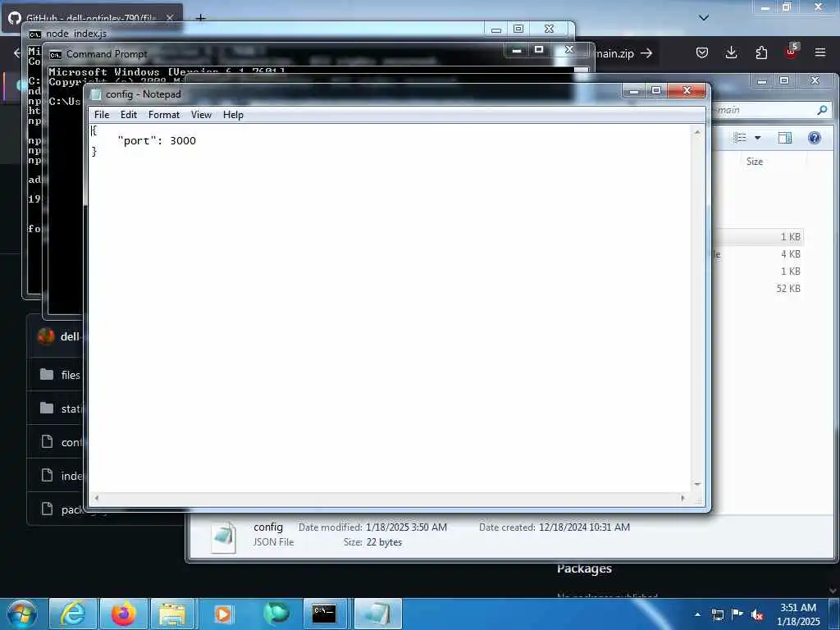The height and width of the screenshot is (630, 840).
Task: Select the GitHub tab in Firefox
Action: point(93,16)
